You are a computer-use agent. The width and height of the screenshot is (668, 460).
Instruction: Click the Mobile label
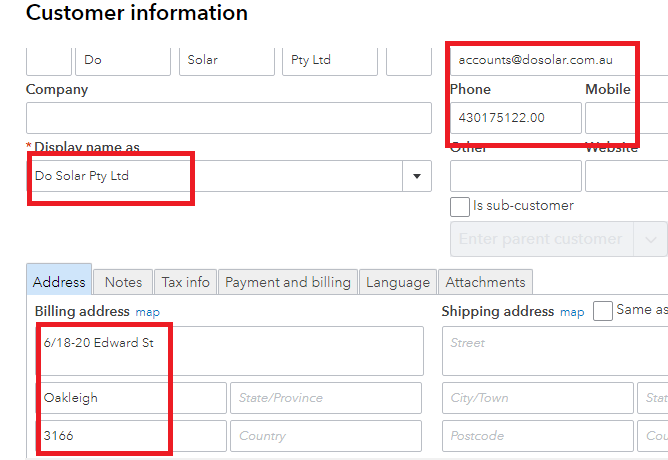tap(608, 89)
